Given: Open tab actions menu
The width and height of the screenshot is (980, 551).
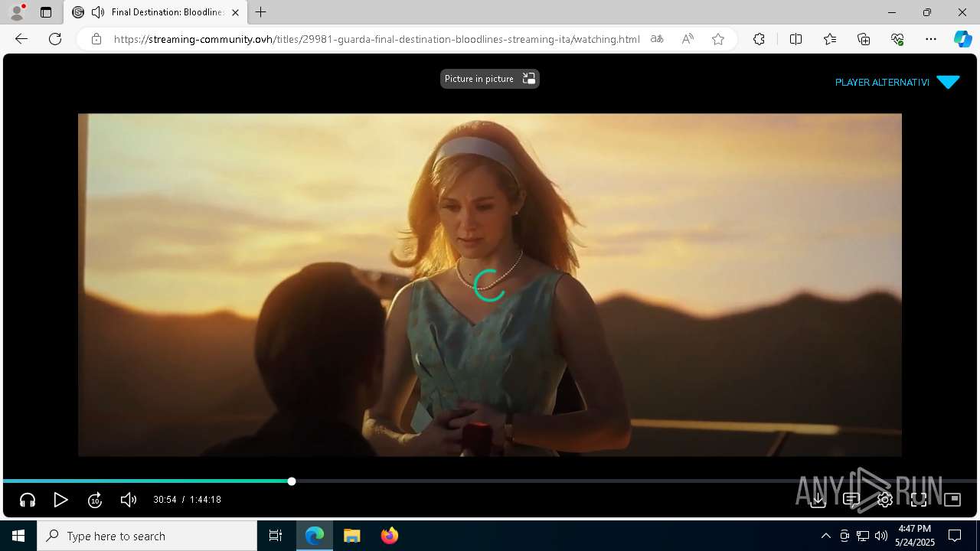Looking at the screenshot, I should click(46, 12).
